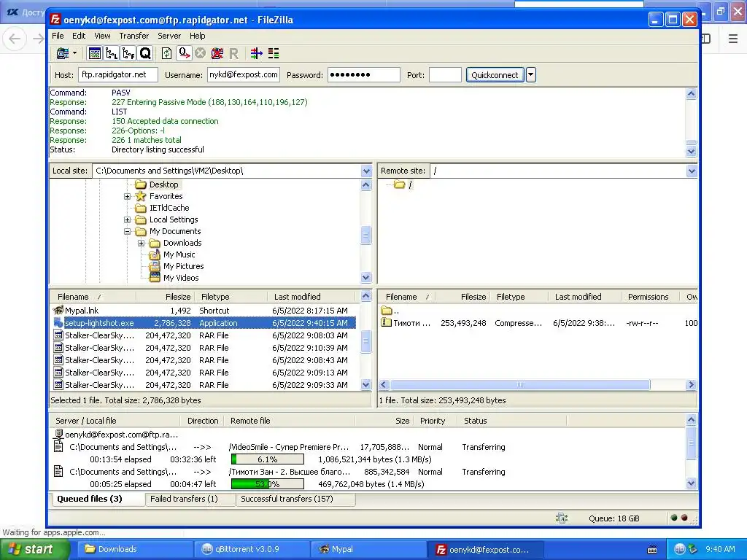Refresh file and folder lists
The image size is (747, 560).
[167, 53]
